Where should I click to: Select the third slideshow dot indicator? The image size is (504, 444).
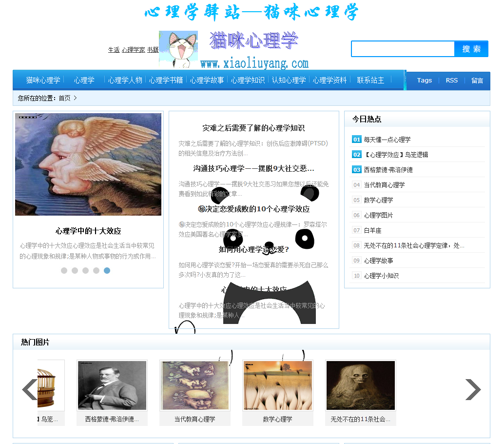[85, 271]
